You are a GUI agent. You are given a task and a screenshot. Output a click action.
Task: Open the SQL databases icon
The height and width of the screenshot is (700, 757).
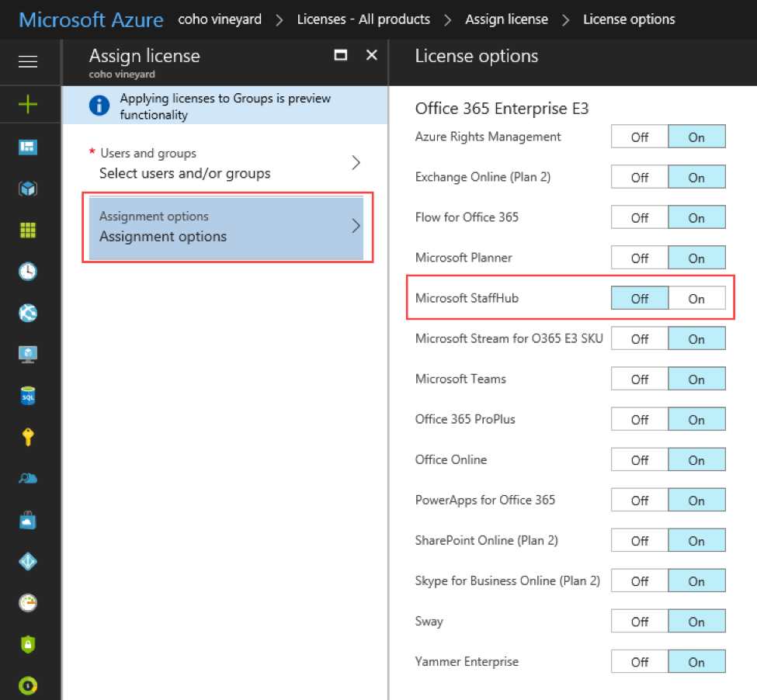coord(28,396)
